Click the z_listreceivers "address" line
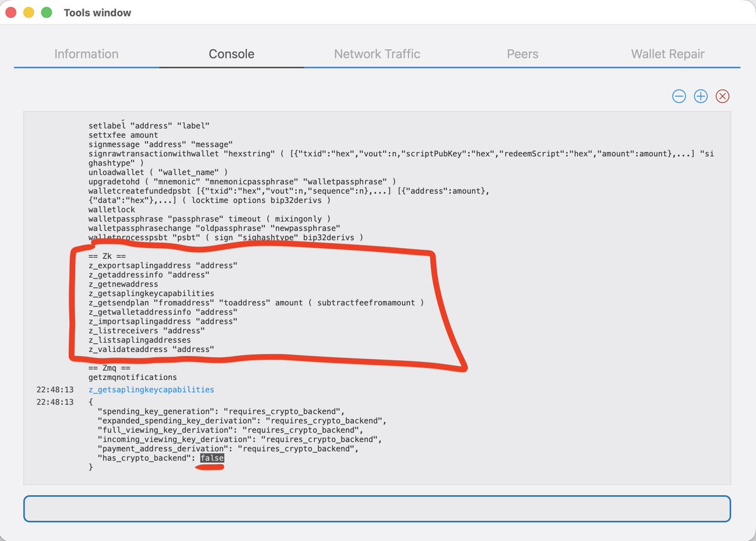The width and height of the screenshot is (756, 541). (x=147, y=331)
